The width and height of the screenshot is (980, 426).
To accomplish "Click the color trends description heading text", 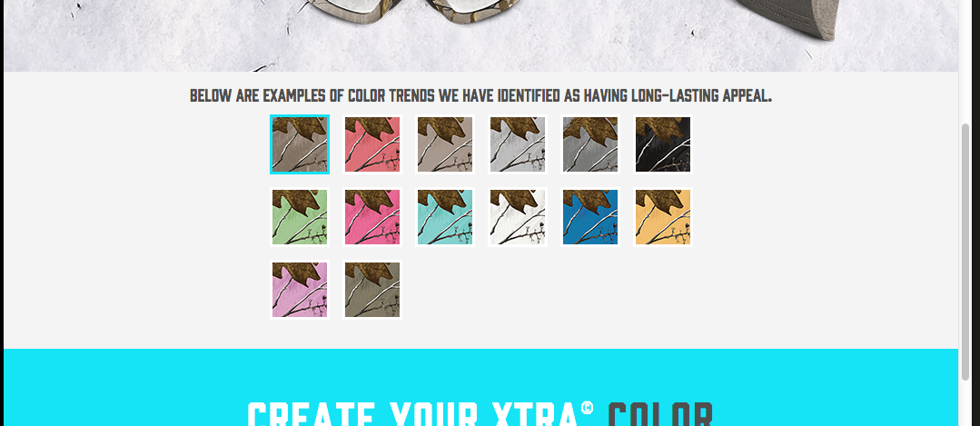I will pos(480,95).
